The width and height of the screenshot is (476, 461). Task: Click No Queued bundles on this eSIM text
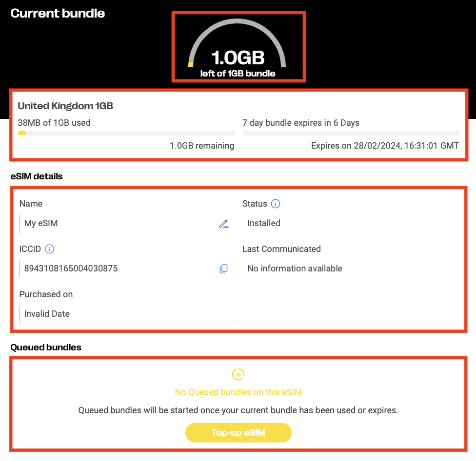[238, 392]
